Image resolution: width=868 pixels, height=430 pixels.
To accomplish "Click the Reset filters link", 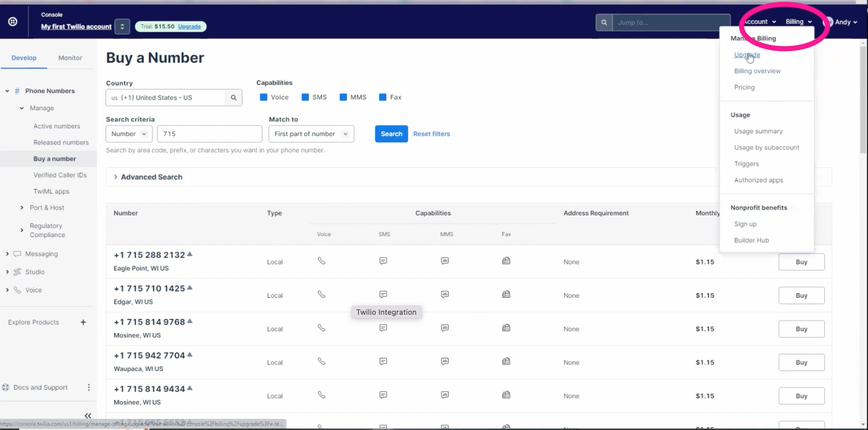I will (x=431, y=134).
